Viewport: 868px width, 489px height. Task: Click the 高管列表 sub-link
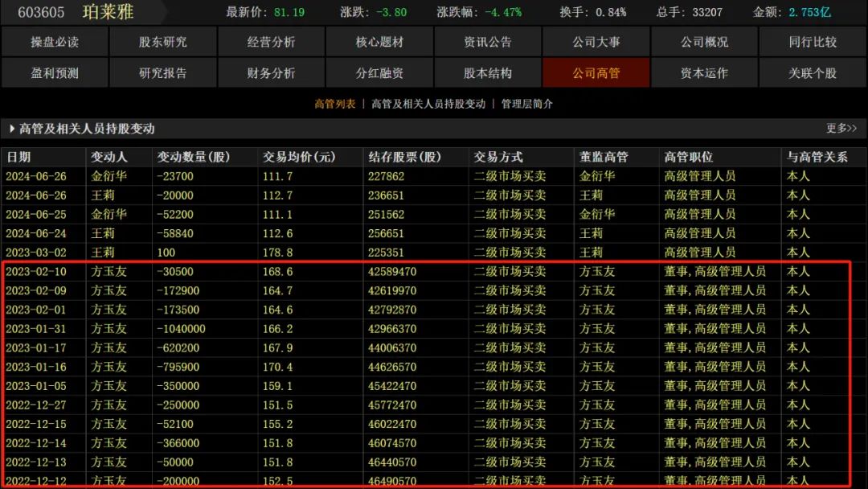coord(334,104)
